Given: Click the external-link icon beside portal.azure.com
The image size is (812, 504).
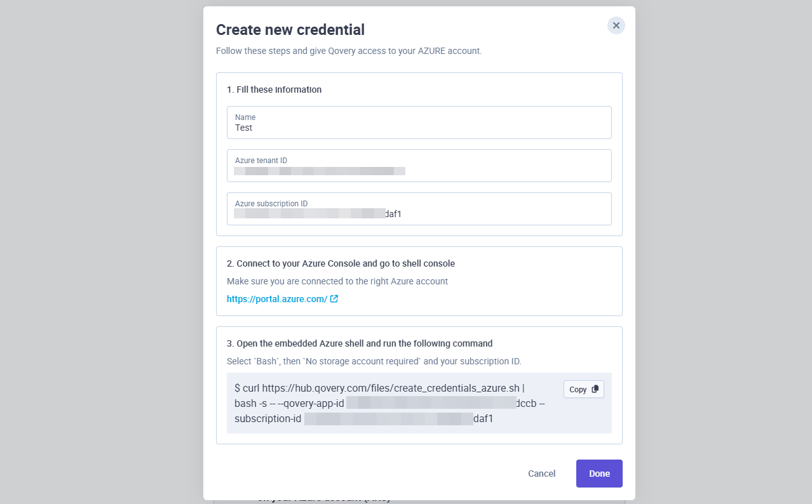Looking at the screenshot, I should [x=334, y=299].
